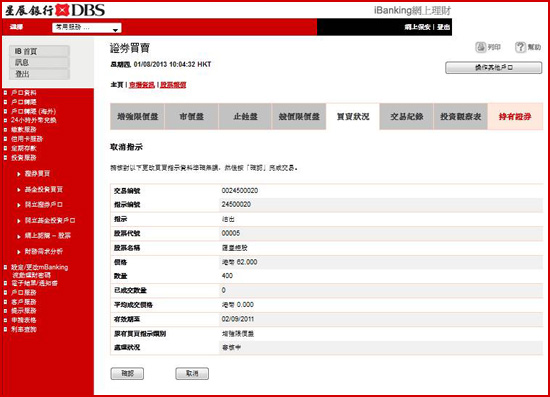Select 申請表格 in sidebar menu

click(23, 320)
